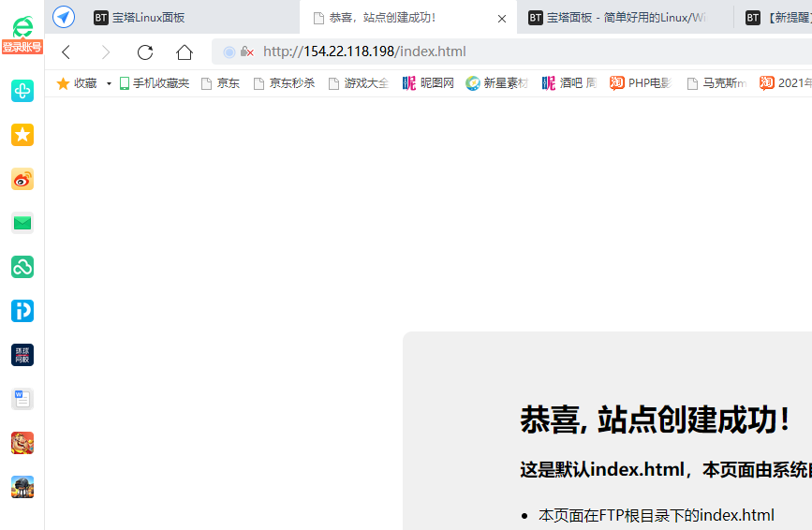Image resolution: width=812 pixels, height=530 pixels.
Task: Expand the 收藏 dropdown arrow
Action: point(109,83)
